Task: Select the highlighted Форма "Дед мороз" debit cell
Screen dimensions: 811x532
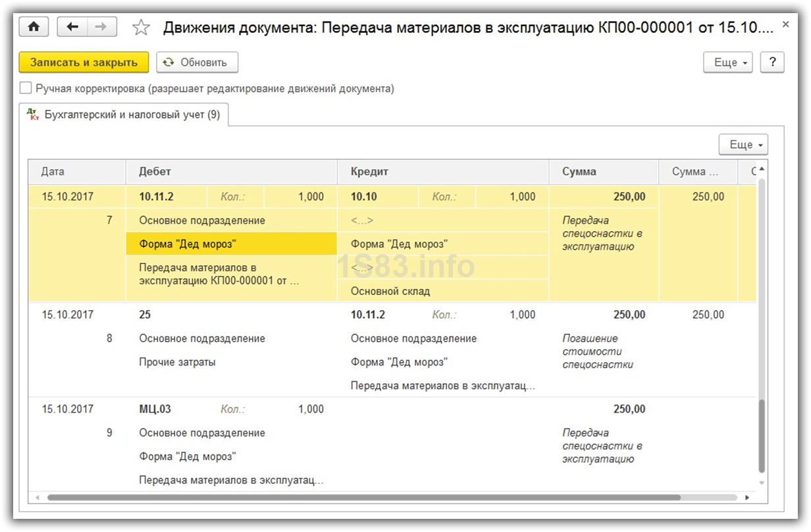Action: coord(231,244)
